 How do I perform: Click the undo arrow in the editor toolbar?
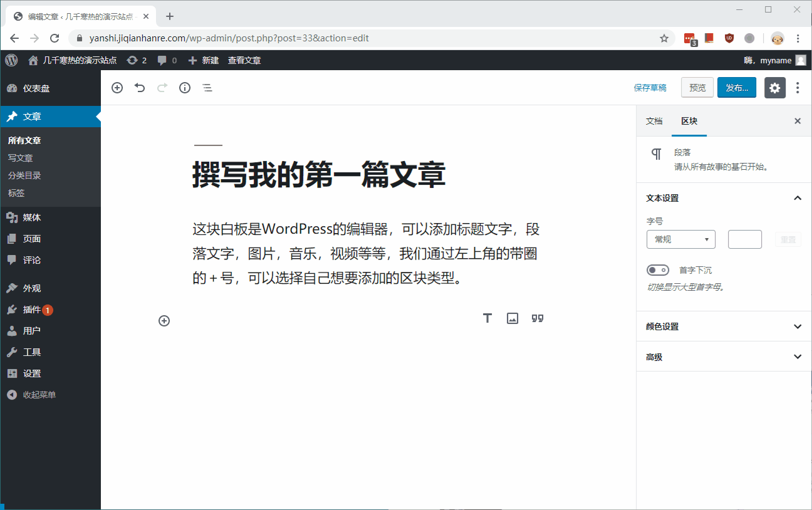click(x=139, y=88)
